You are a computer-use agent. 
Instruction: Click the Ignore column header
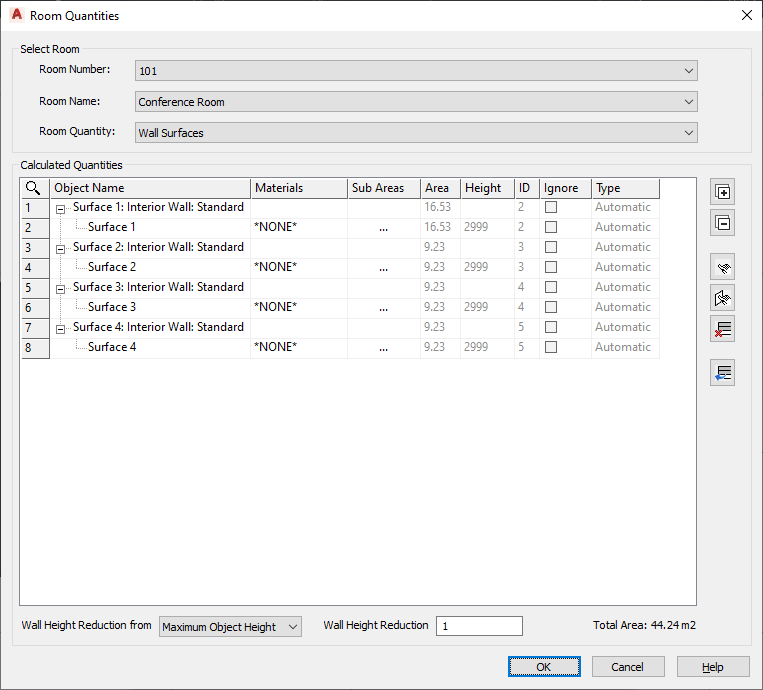(566, 188)
